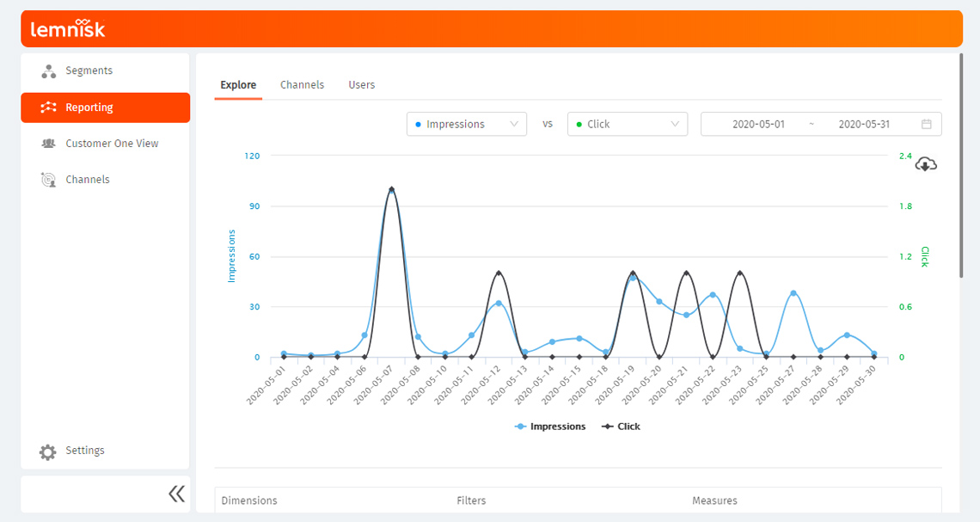This screenshot has width=980, height=522.
Task: Click Impressions point at 2020-05-27
Action: click(x=793, y=293)
